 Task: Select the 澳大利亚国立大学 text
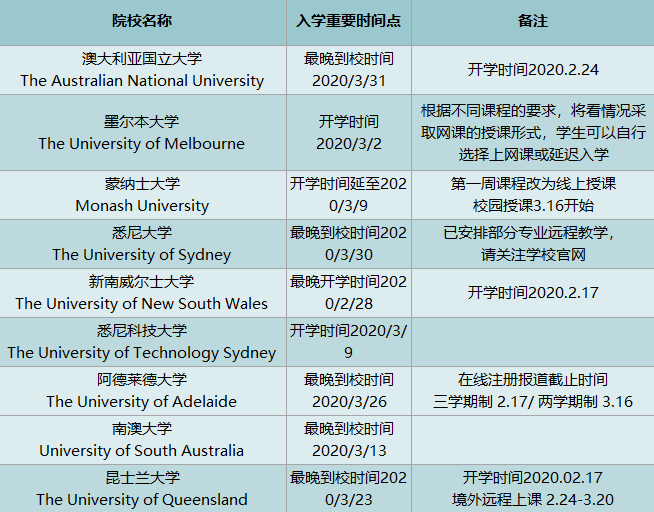click(x=142, y=59)
